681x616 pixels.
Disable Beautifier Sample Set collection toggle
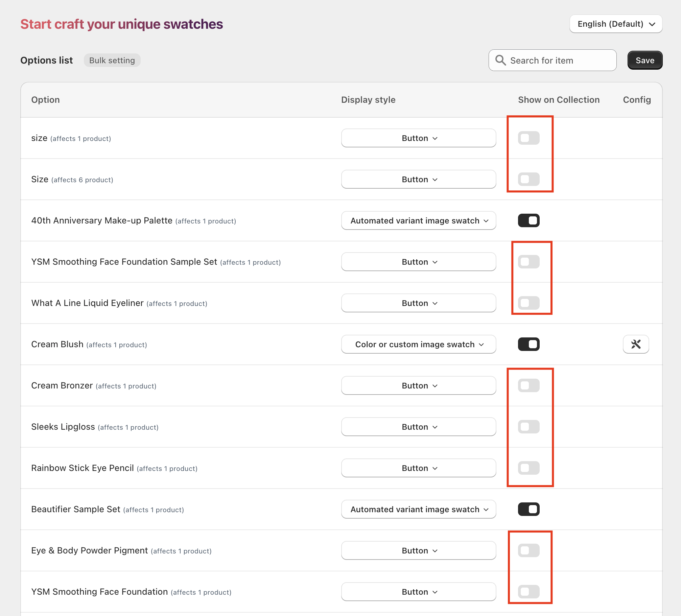(529, 509)
